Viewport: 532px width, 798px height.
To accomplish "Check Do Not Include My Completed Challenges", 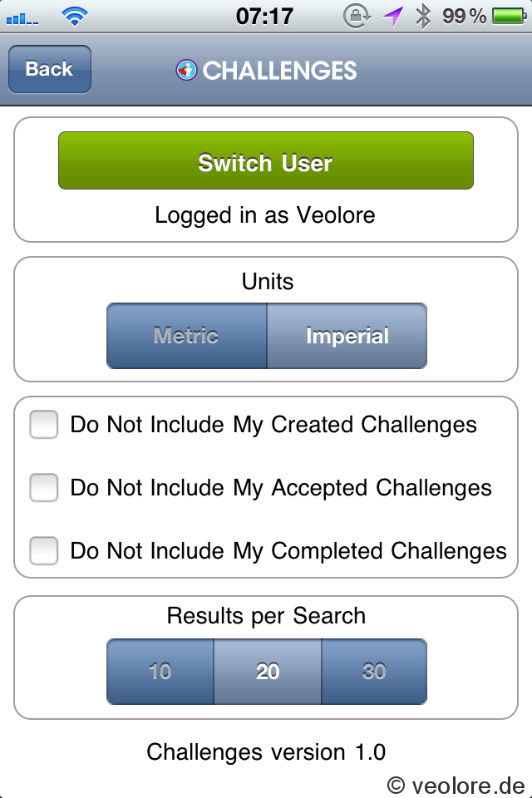I will coord(44,550).
